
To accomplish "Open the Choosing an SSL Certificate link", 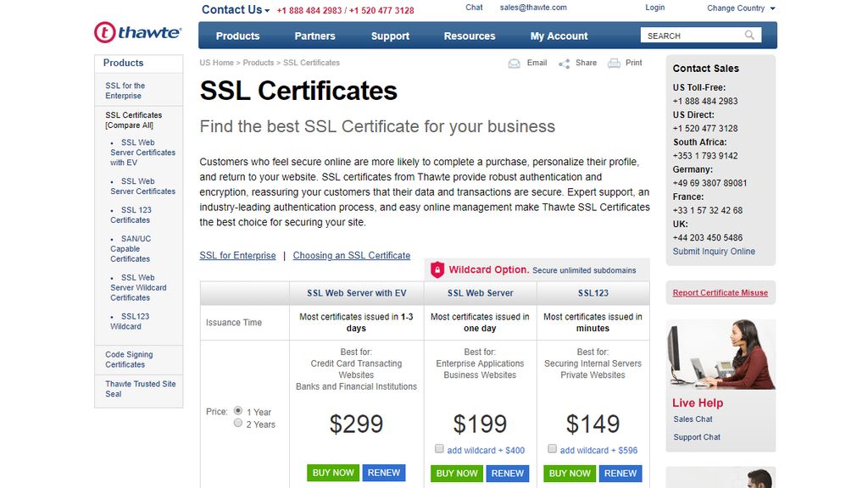I will [353, 255].
